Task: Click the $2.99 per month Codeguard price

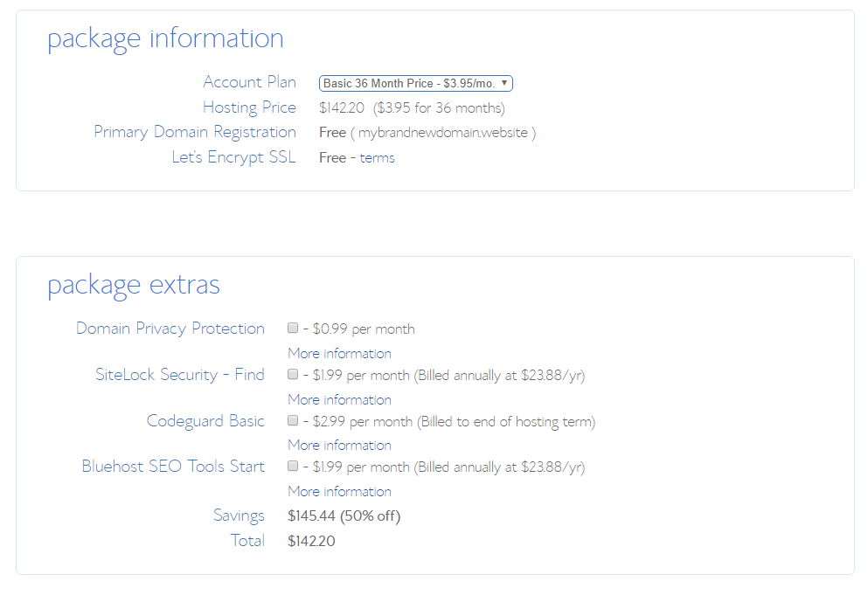Action: coord(363,422)
